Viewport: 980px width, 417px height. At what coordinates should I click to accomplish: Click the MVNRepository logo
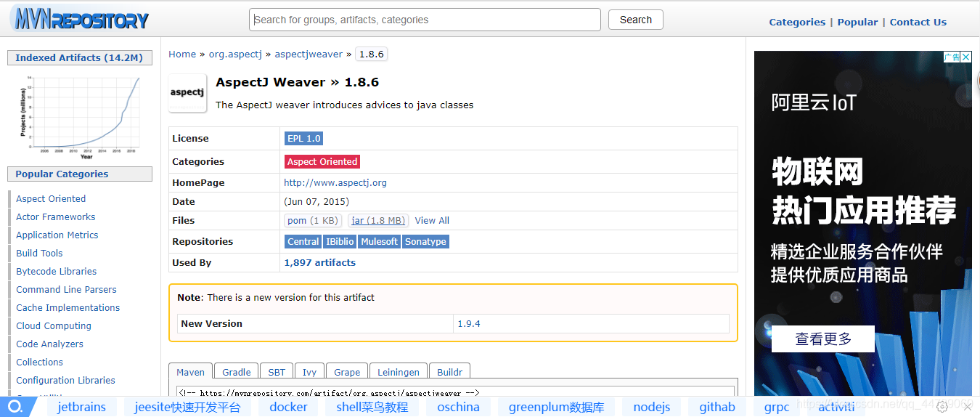(79, 19)
